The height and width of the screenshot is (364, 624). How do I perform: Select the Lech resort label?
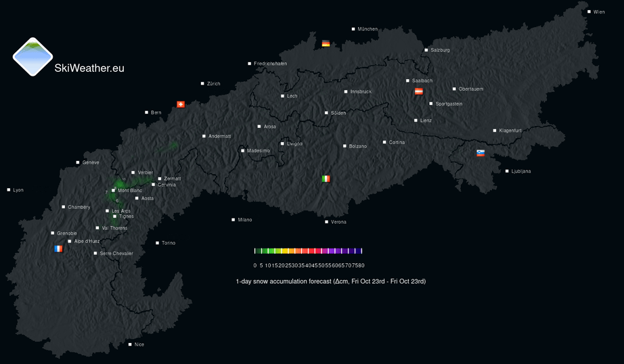point(292,96)
